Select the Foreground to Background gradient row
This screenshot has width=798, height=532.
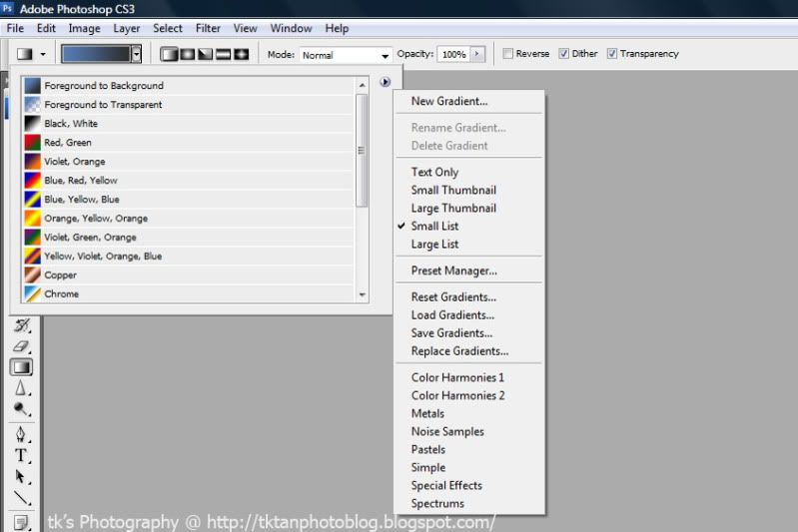[189, 86]
